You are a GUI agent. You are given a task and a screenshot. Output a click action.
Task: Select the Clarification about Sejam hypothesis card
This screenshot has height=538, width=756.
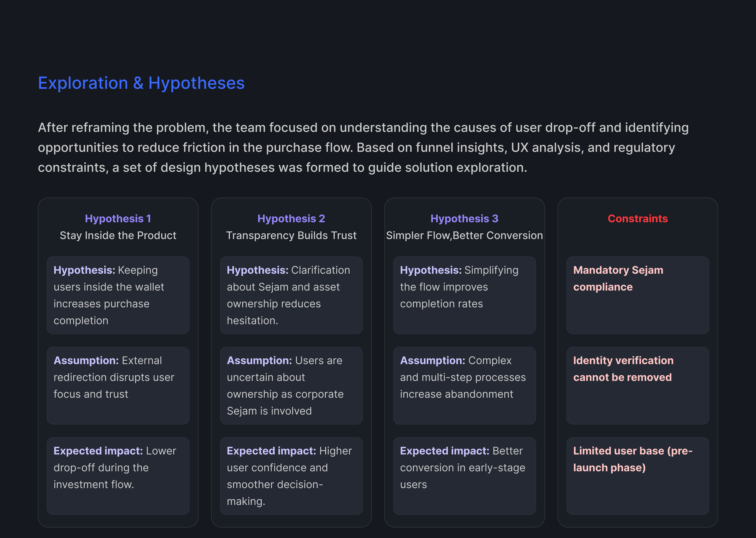tap(291, 295)
